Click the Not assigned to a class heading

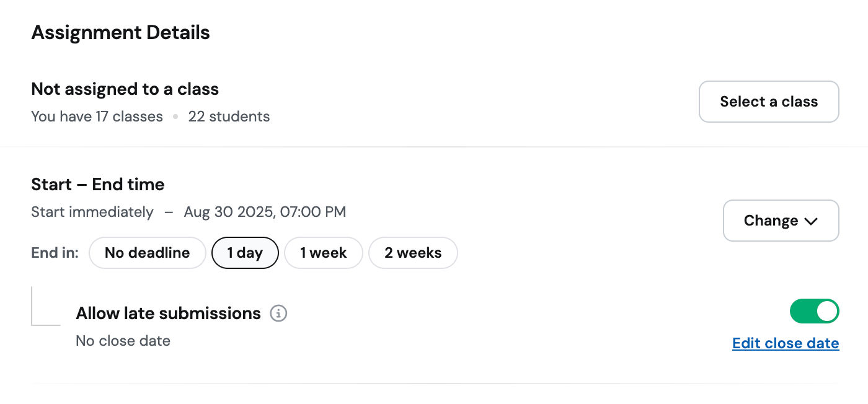tap(125, 89)
